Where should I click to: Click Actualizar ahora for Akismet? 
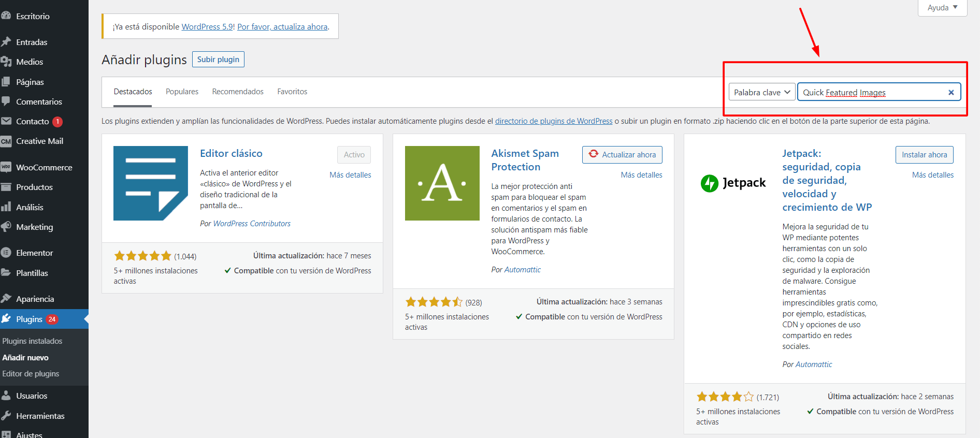tap(622, 155)
